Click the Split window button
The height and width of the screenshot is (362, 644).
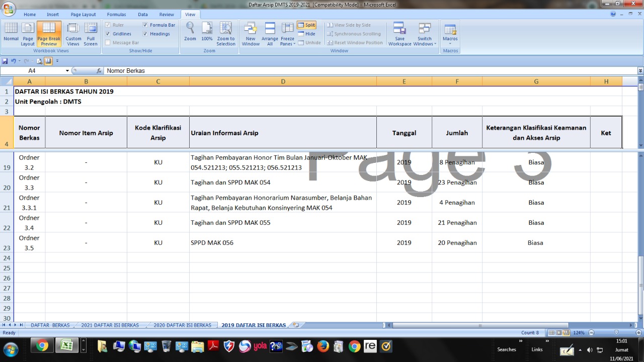(306, 25)
